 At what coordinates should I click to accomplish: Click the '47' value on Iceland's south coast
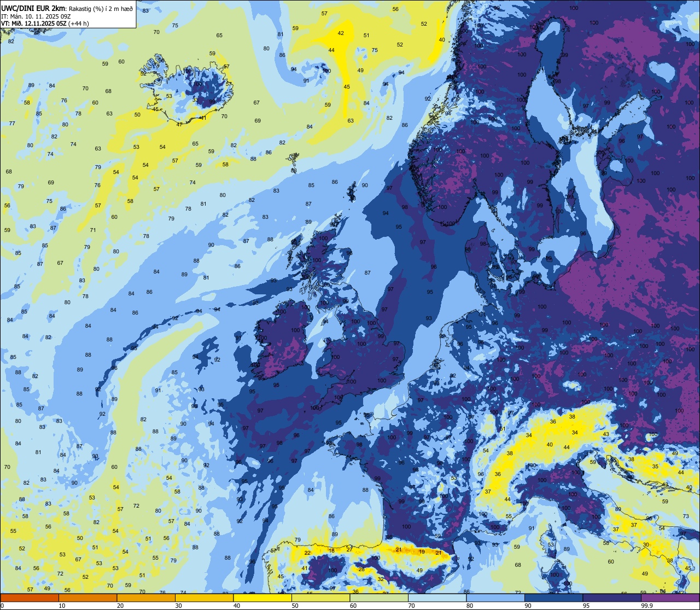[x=179, y=125]
